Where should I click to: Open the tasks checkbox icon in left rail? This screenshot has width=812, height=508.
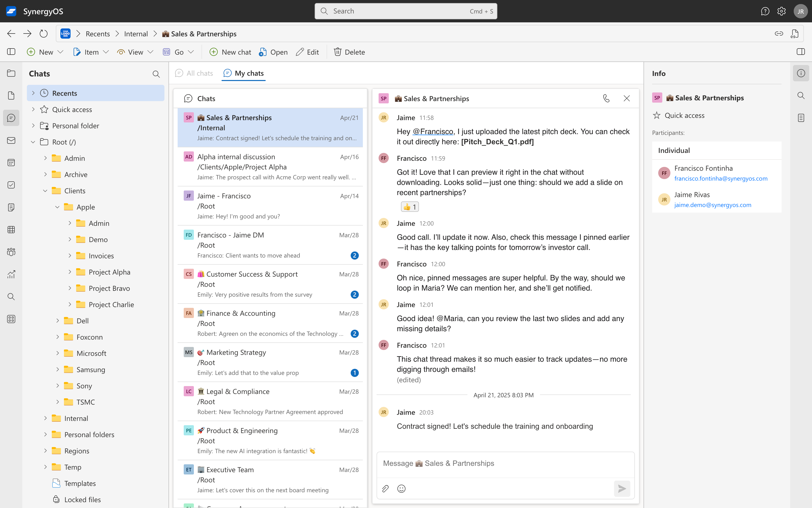[11, 185]
